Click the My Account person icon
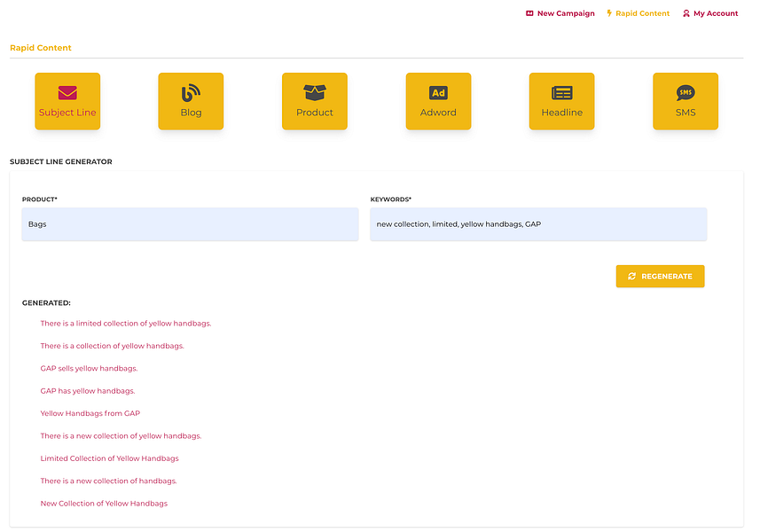 (x=686, y=13)
